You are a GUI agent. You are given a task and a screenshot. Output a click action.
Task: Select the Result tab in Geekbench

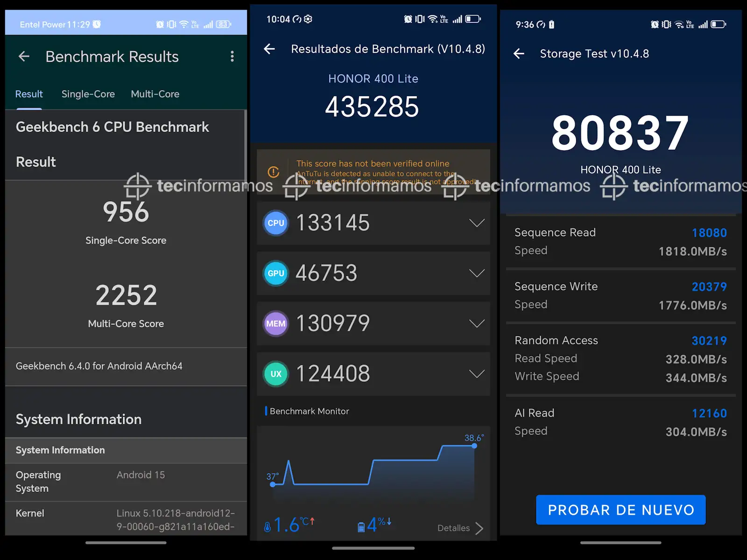click(x=29, y=94)
